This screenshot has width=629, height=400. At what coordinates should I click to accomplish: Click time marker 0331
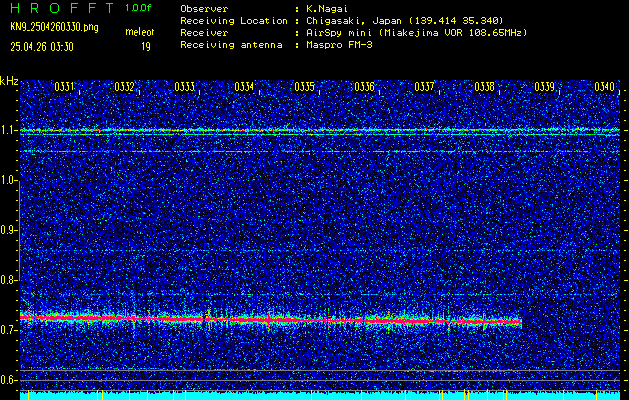64,87
